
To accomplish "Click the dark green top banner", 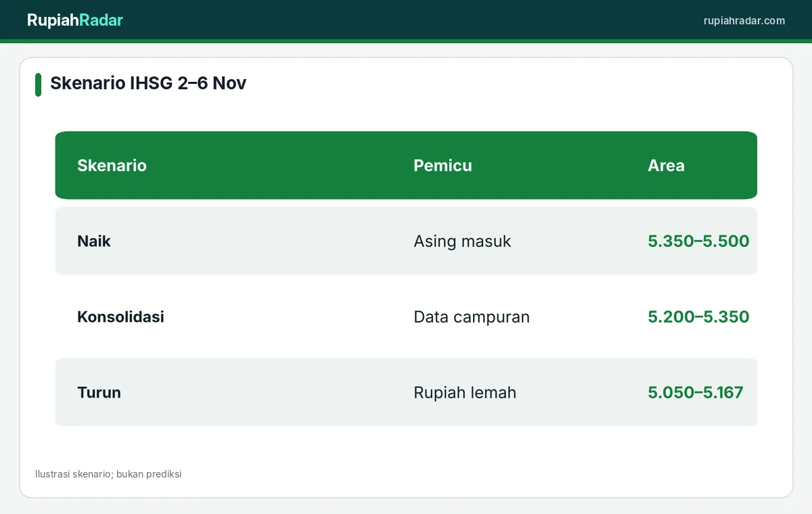I will point(406,20).
